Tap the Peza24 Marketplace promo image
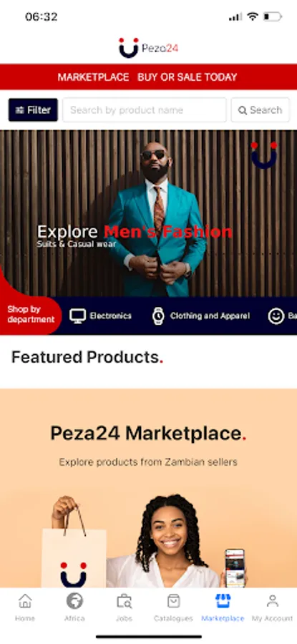This screenshot has width=297, height=644. pos(148,488)
